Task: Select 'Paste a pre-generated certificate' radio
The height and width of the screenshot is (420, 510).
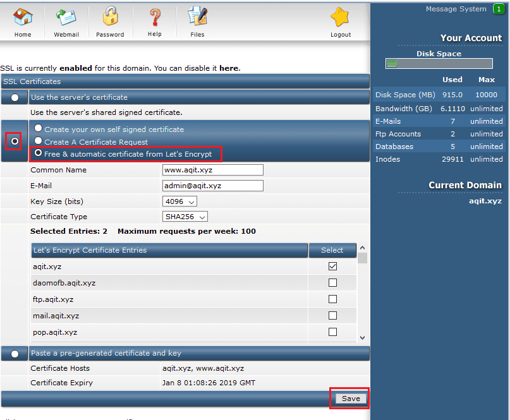Action: [x=15, y=354]
